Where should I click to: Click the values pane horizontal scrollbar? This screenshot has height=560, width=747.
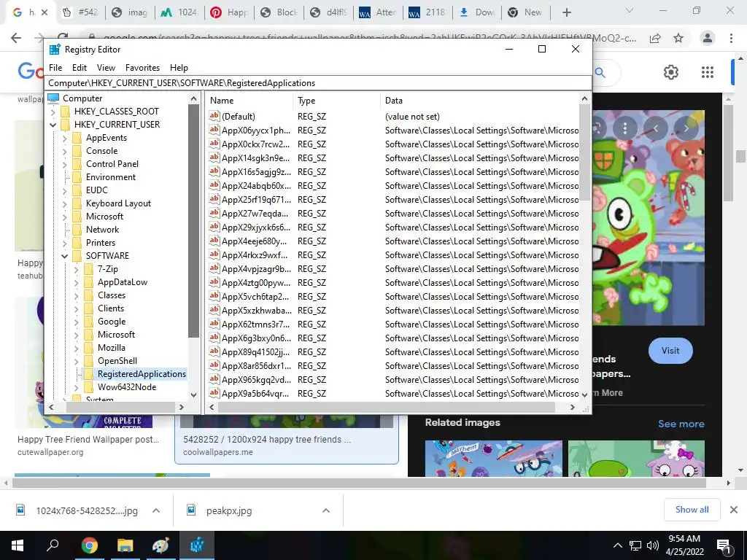387,408
